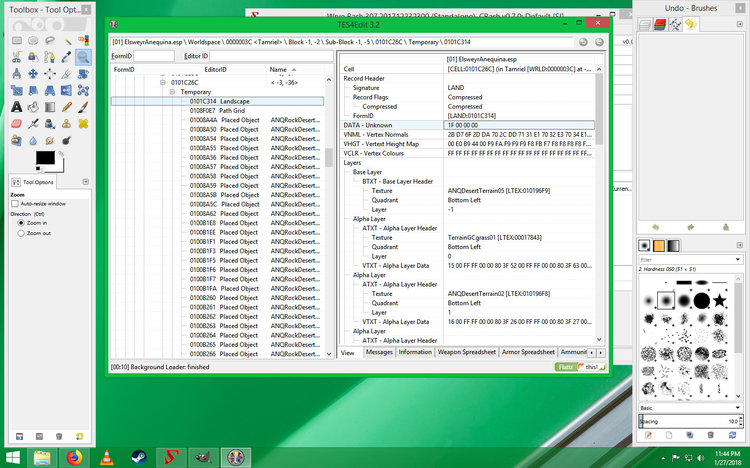
Task: Click the black foreground color swatch
Action: (45, 157)
